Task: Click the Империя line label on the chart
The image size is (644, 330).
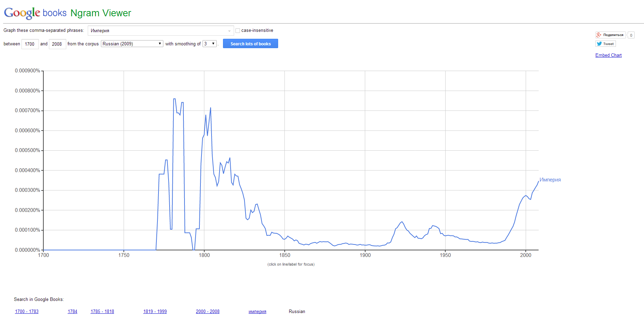Action: [550, 180]
